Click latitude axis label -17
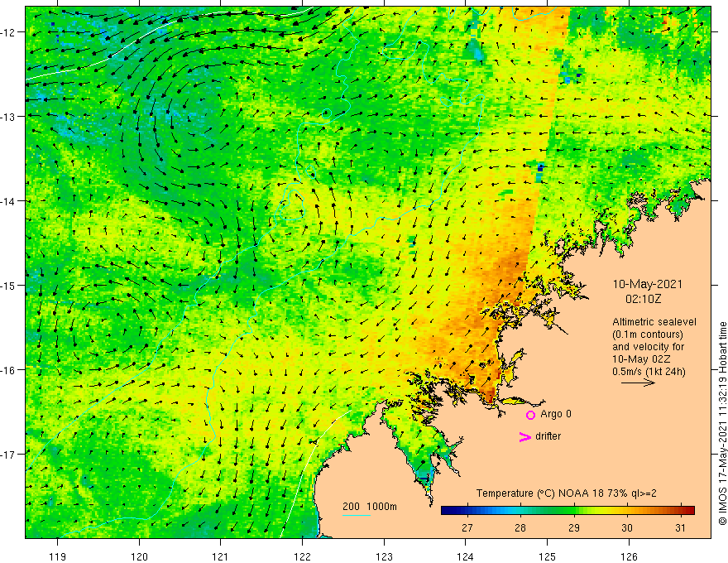 (8, 455)
